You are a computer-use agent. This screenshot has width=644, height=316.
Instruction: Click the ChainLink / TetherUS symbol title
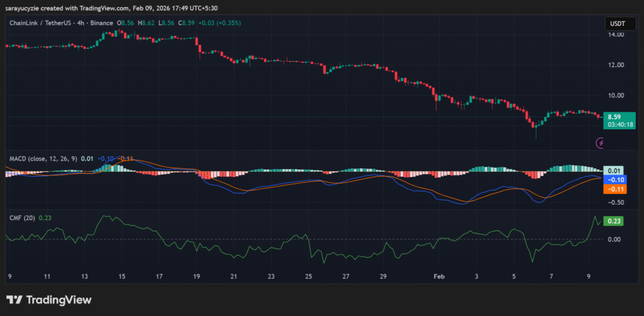pyautogui.click(x=44, y=23)
